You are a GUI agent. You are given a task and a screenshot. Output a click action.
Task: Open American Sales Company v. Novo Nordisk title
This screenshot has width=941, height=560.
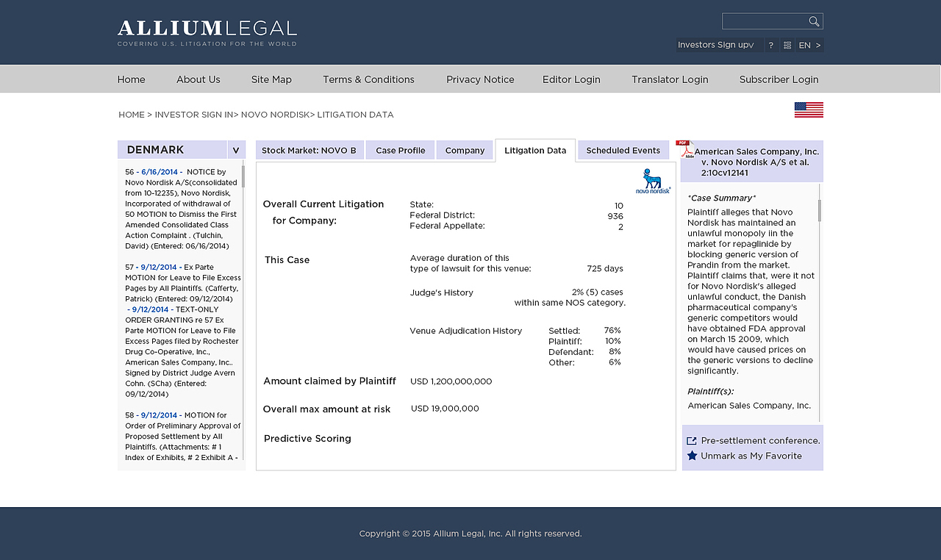(x=756, y=162)
